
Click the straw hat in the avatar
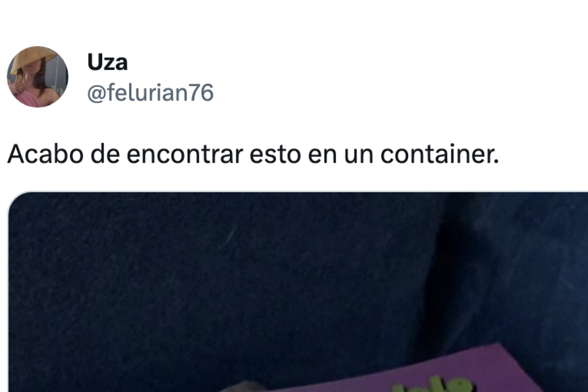click(30, 60)
